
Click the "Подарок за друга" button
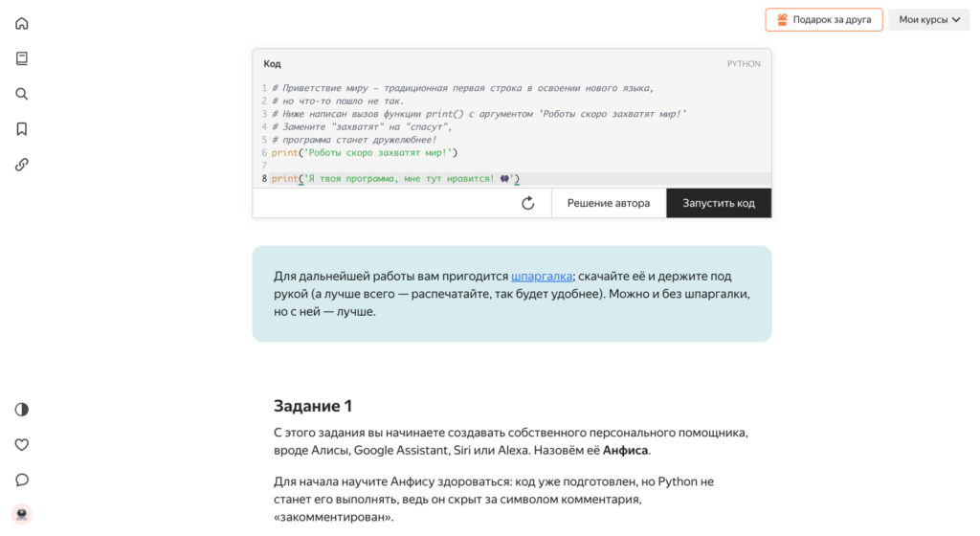pos(824,19)
